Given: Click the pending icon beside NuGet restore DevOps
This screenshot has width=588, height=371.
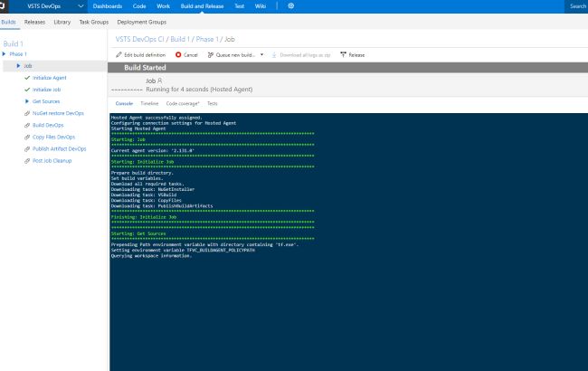Looking at the screenshot, I should [x=27, y=113].
